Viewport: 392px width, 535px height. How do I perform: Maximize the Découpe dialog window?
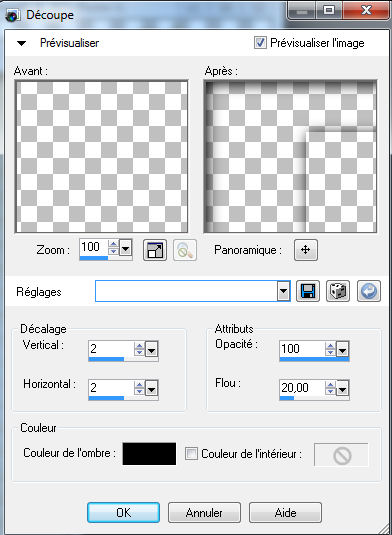point(329,11)
